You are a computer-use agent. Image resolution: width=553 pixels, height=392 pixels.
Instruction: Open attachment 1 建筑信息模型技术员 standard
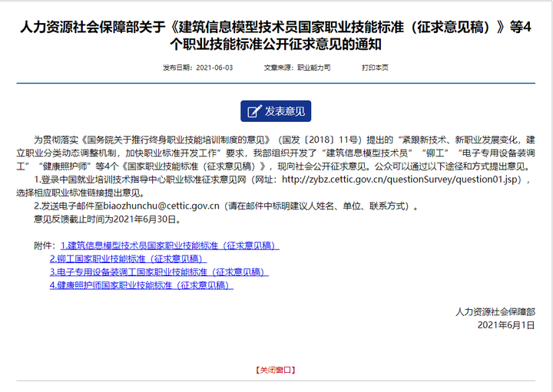pos(170,245)
